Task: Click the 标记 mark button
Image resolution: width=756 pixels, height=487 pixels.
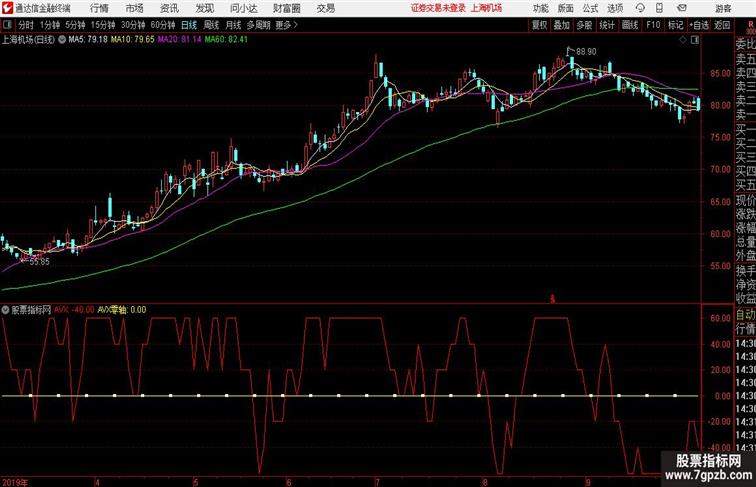Action: tap(675, 25)
